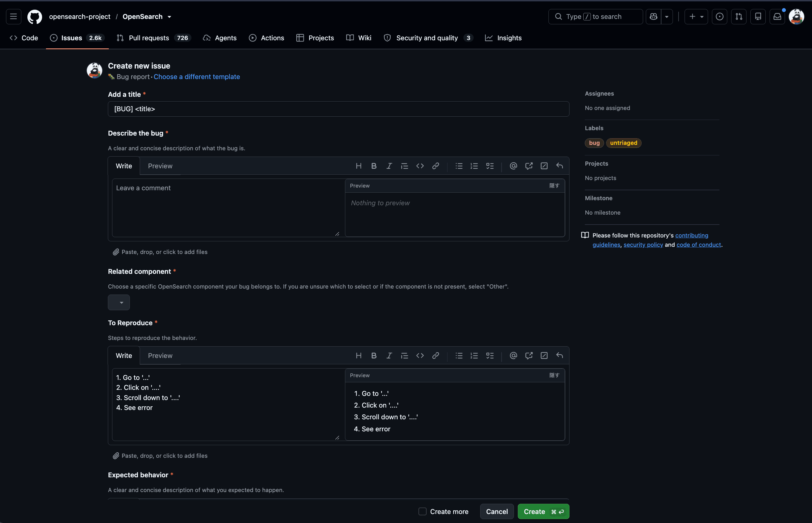
Task: Mention a user in To Reproduce editor
Action: tap(513, 356)
